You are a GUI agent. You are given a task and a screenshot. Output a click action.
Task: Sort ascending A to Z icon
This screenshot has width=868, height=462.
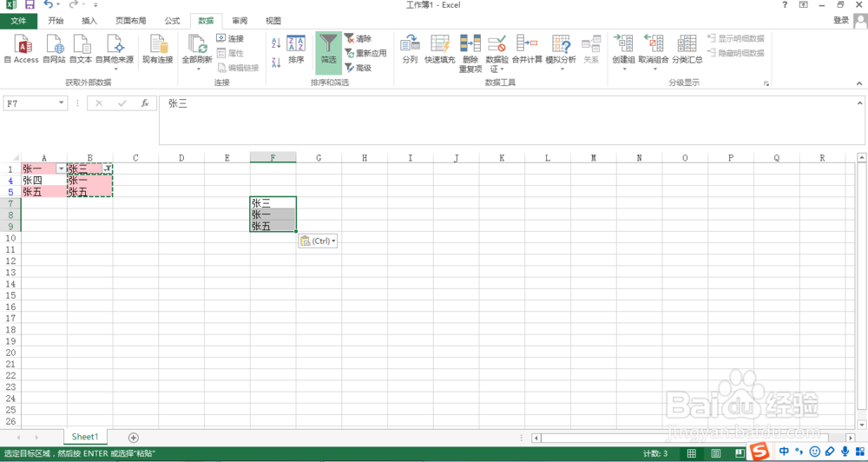pos(276,42)
